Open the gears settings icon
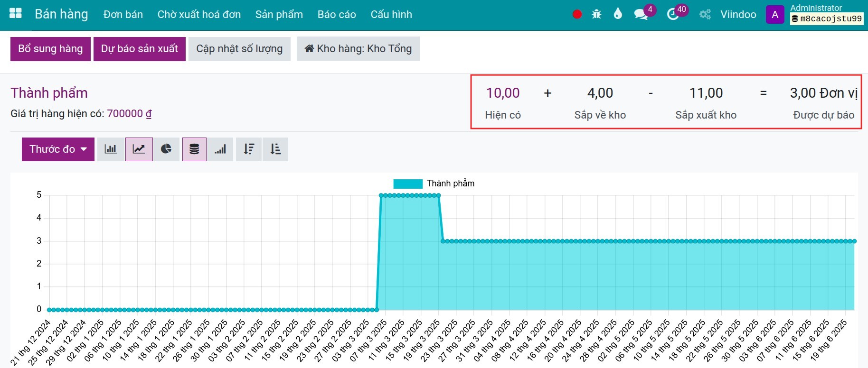 705,14
